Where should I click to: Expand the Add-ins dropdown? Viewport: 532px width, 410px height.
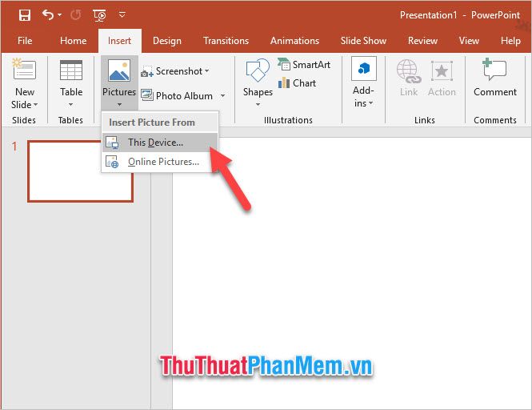tap(363, 103)
